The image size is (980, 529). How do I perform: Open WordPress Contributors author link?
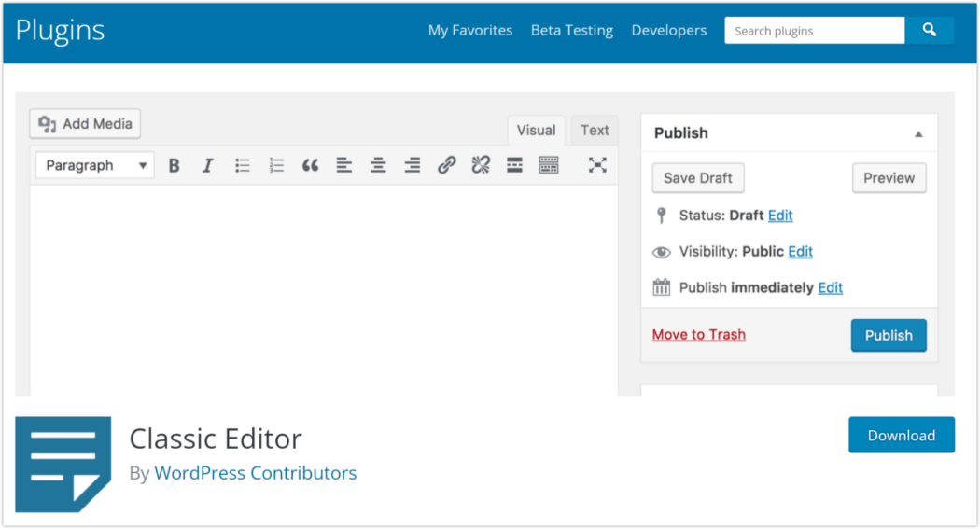(x=255, y=473)
